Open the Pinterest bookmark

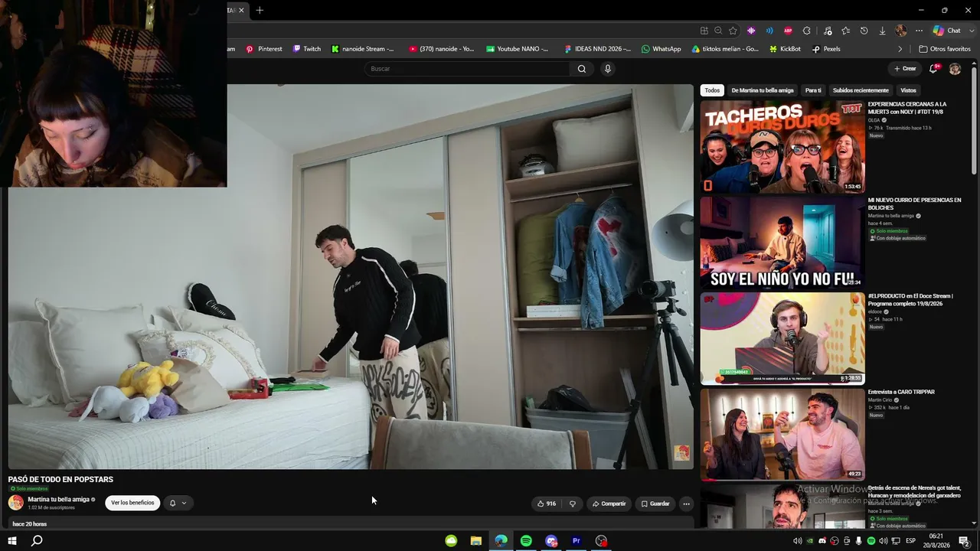pos(264,49)
